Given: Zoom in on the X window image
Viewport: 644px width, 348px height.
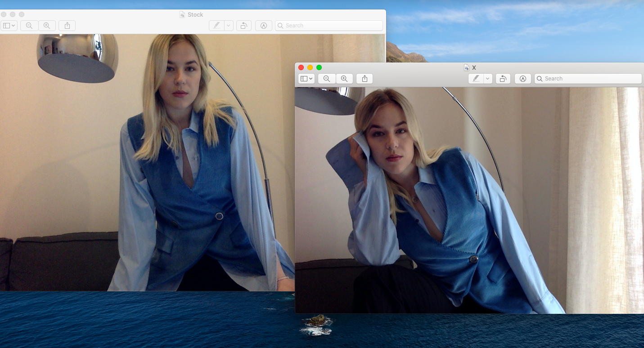Looking at the screenshot, I should tap(344, 79).
